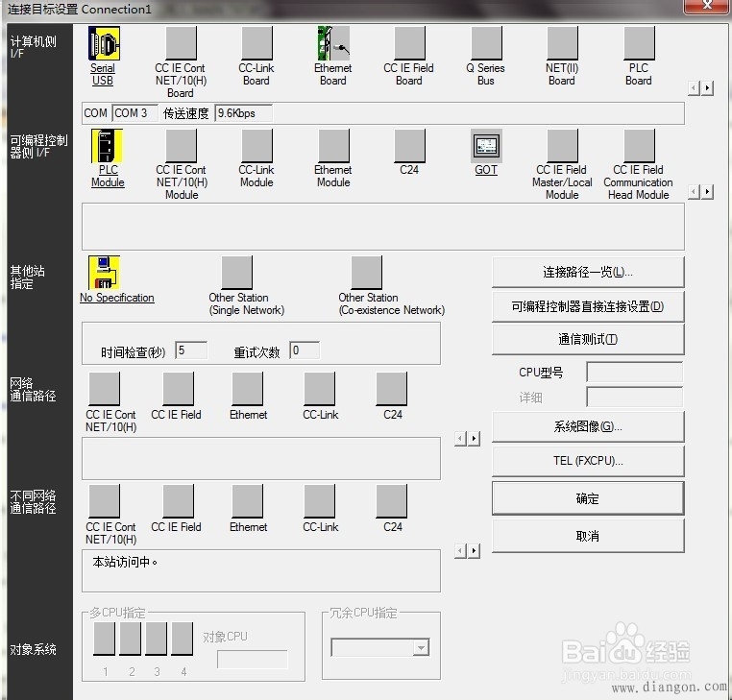Screen dimensions: 732x700
Task: Pick the C24 PLC side interface icon
Action: pos(409,146)
